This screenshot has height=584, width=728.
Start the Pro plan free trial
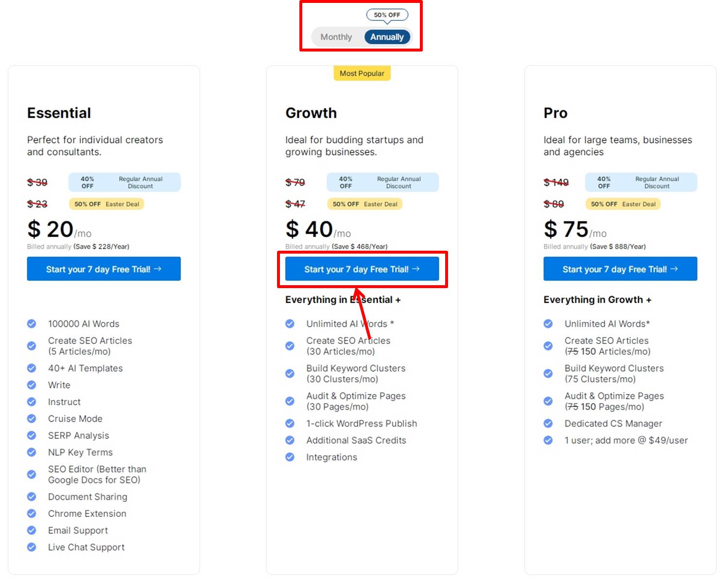[x=620, y=269]
